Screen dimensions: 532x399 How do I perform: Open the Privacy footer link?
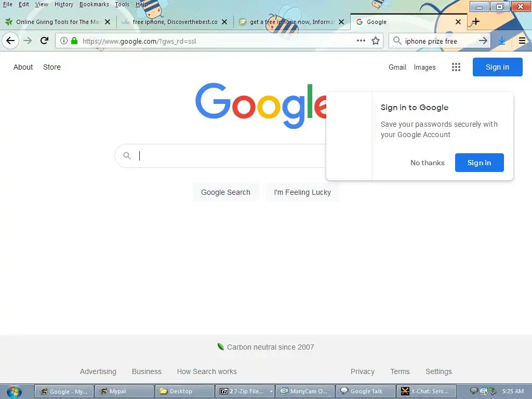362,371
